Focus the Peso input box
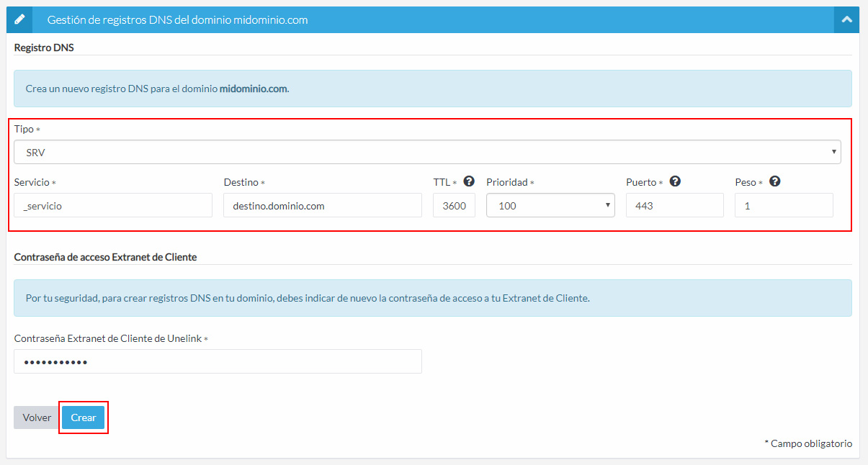Image resolution: width=868 pixels, height=465 pixels. 784,205
